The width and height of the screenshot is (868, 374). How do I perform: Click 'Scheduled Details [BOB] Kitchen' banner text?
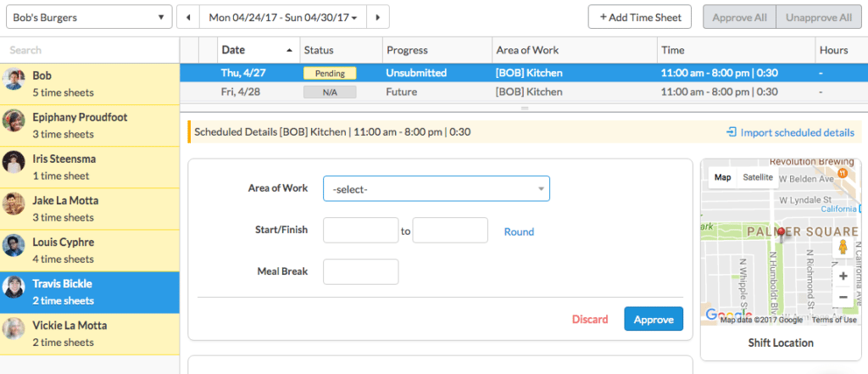pyautogui.click(x=332, y=132)
